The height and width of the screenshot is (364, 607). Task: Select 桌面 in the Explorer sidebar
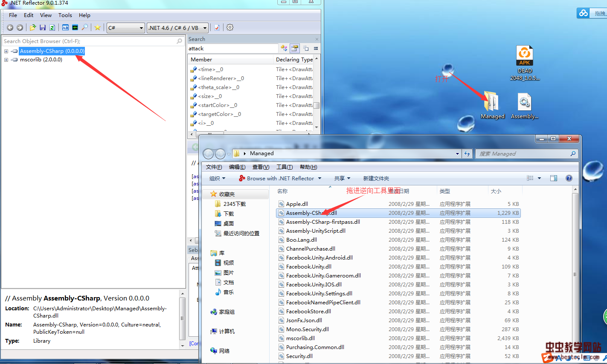224,224
